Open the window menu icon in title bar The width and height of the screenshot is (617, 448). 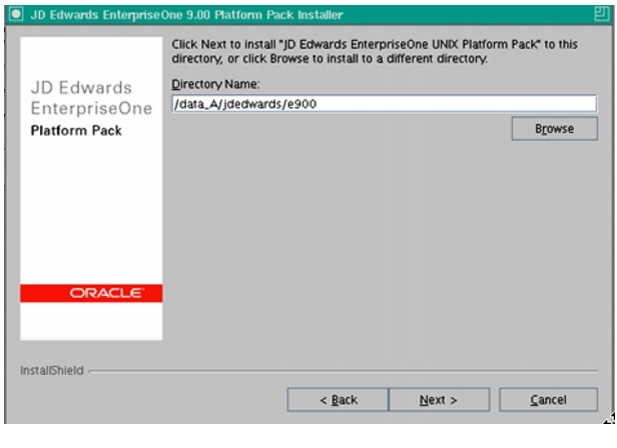click(16, 15)
